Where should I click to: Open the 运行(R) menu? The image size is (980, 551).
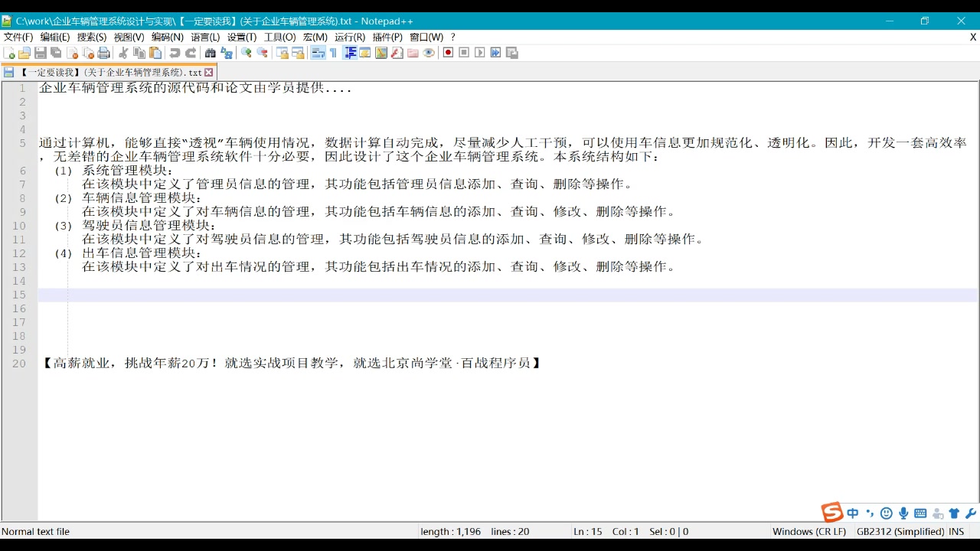pyautogui.click(x=350, y=37)
